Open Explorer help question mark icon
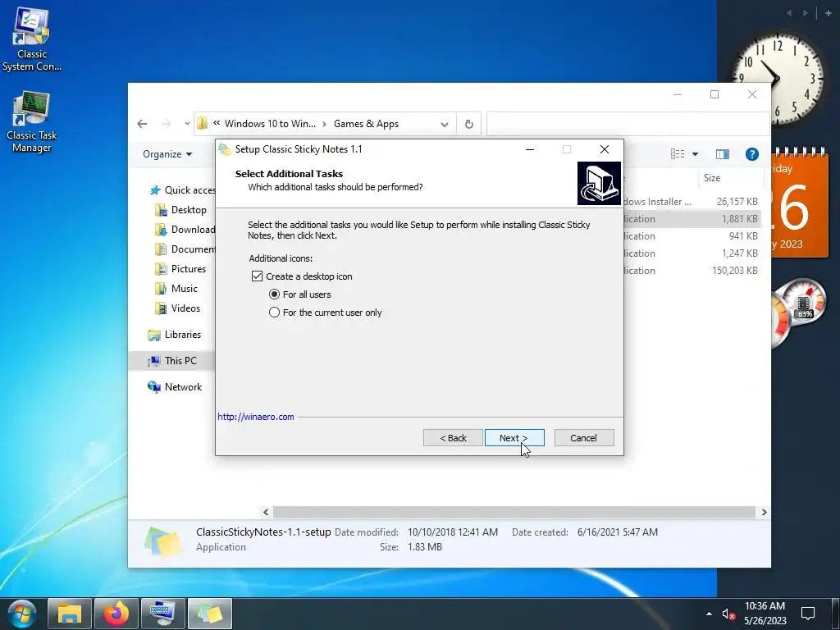This screenshot has width=840, height=630. coord(751,154)
